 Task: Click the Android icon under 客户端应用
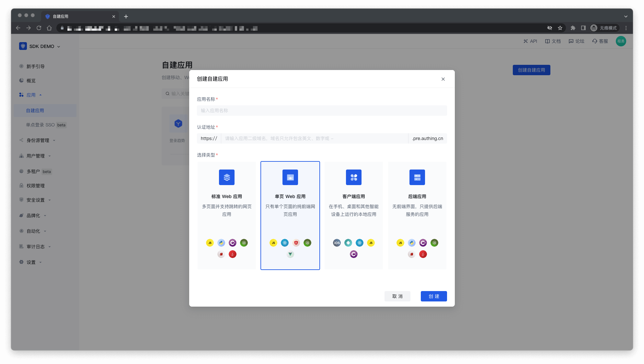pos(348,243)
